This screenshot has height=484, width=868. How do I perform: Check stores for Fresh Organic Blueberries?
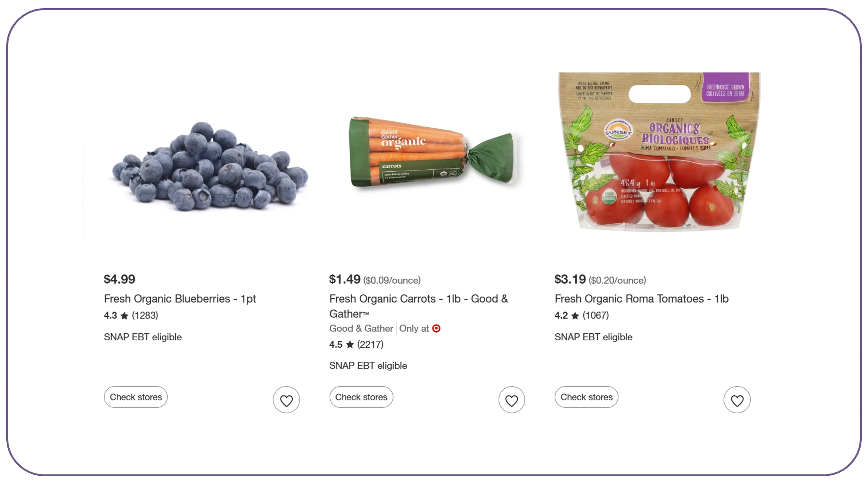click(x=136, y=397)
